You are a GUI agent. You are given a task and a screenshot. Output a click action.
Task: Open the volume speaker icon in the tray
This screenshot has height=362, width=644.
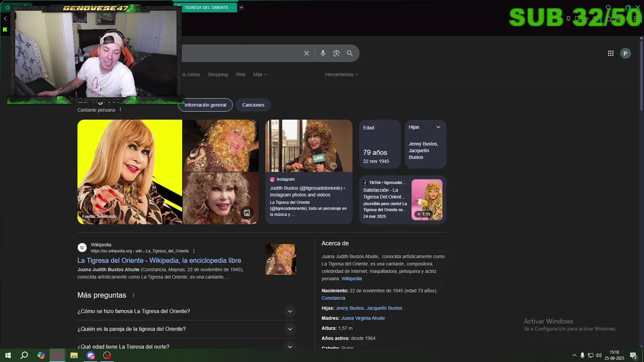pyautogui.click(x=599, y=355)
